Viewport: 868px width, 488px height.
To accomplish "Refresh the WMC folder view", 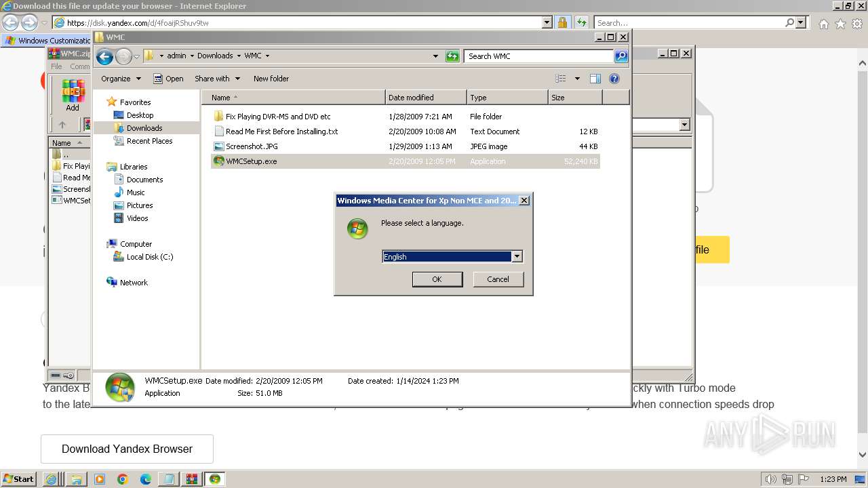I will click(x=452, y=56).
